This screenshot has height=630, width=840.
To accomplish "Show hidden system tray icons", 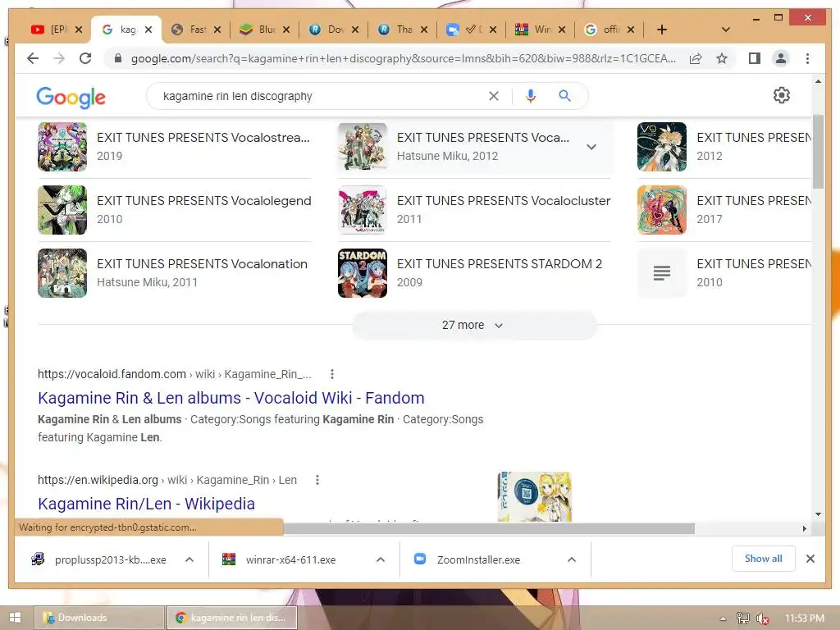I will (724, 619).
